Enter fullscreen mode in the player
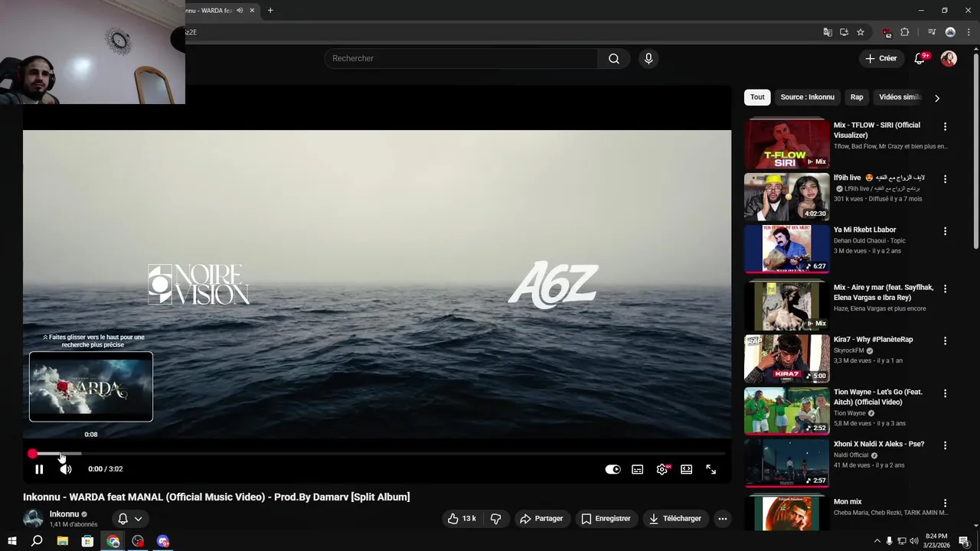The image size is (980, 551). tap(711, 469)
